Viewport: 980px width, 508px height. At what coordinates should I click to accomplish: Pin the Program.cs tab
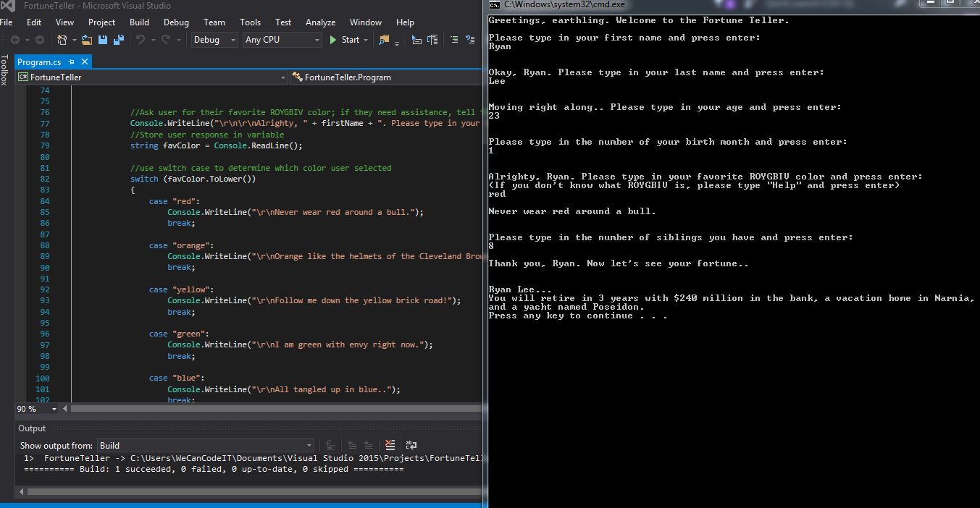coord(71,62)
